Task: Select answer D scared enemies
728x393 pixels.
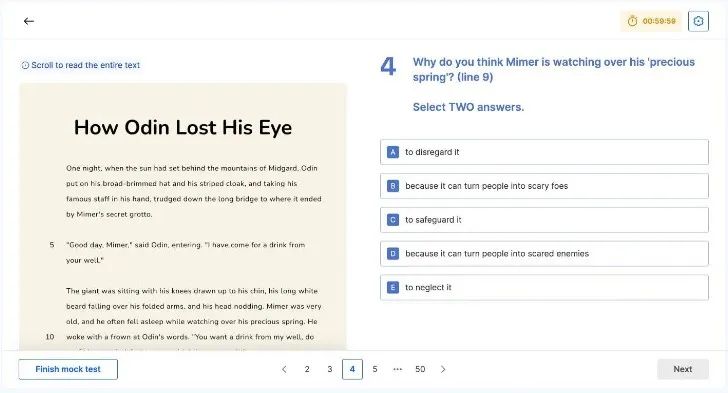Action: pos(544,254)
